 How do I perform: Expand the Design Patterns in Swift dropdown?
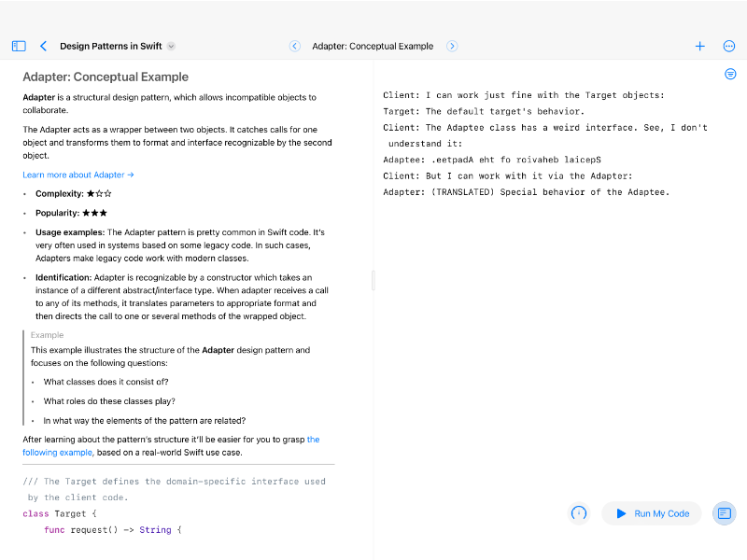pos(171,47)
